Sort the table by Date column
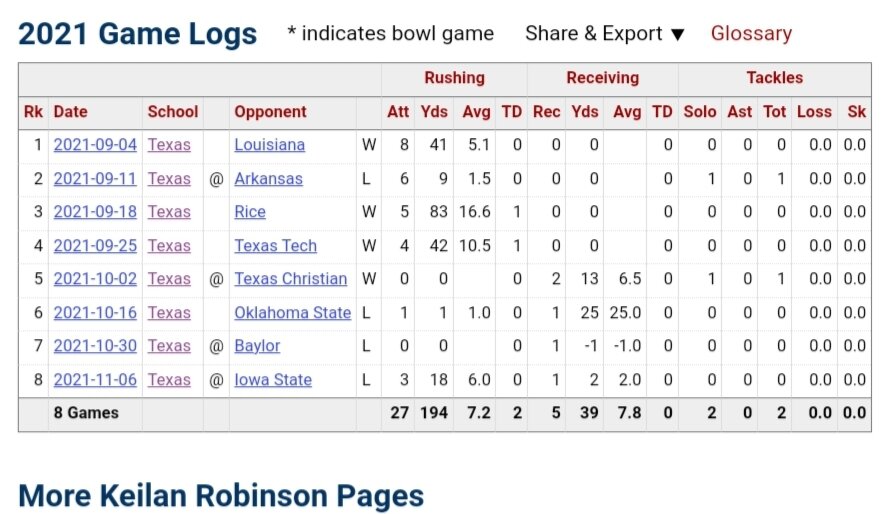 coord(70,112)
